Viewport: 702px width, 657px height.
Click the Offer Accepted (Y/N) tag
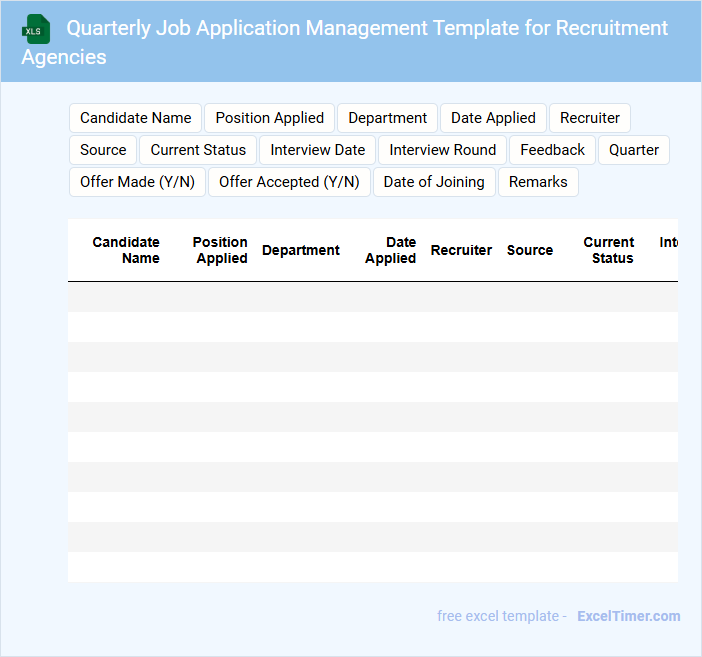pos(289,182)
